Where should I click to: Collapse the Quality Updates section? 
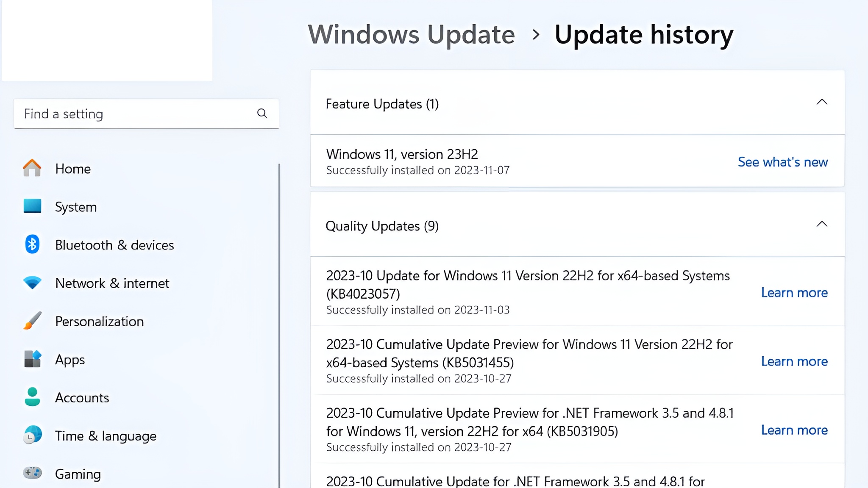click(822, 224)
